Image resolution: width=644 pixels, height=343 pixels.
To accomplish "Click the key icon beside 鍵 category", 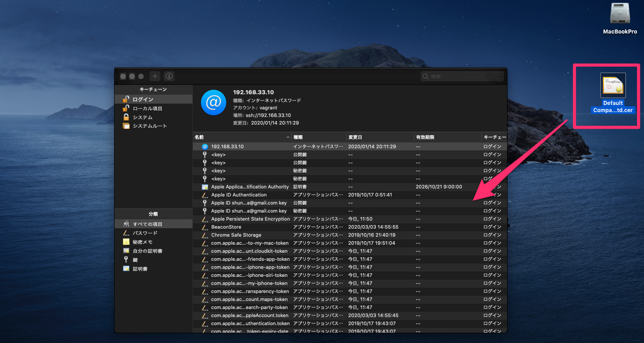I will (x=126, y=259).
